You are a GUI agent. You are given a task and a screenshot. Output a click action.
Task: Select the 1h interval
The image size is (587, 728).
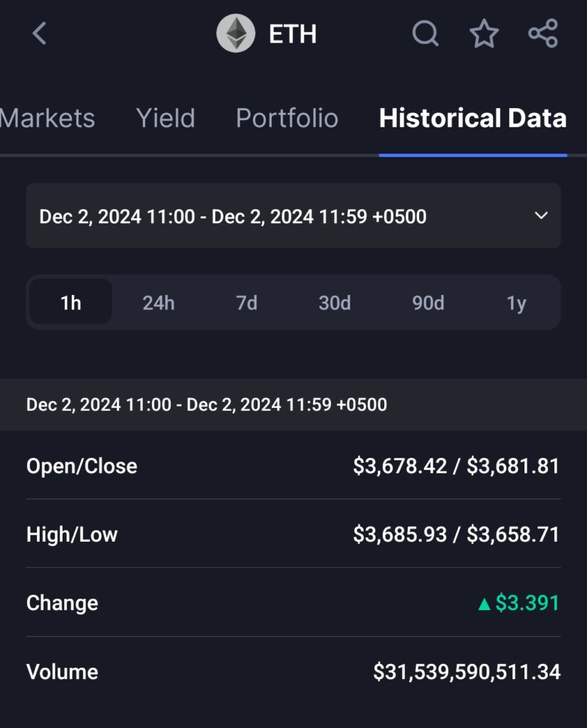pyautogui.click(x=70, y=303)
